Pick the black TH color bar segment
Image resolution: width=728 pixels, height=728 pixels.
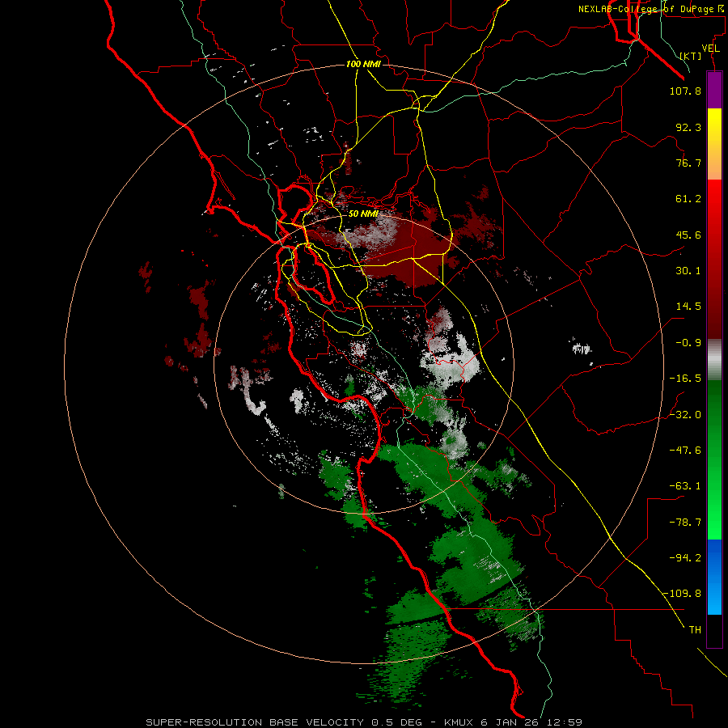tap(714, 631)
